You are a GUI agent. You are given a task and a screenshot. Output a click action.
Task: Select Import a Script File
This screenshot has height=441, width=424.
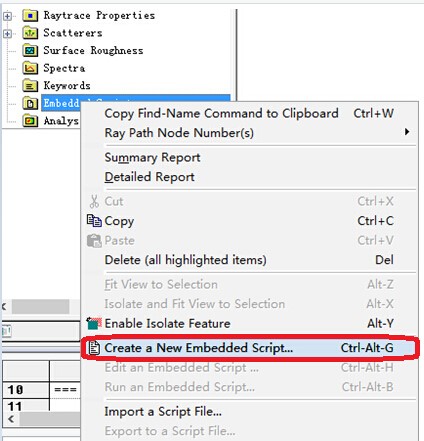pyautogui.click(x=163, y=412)
